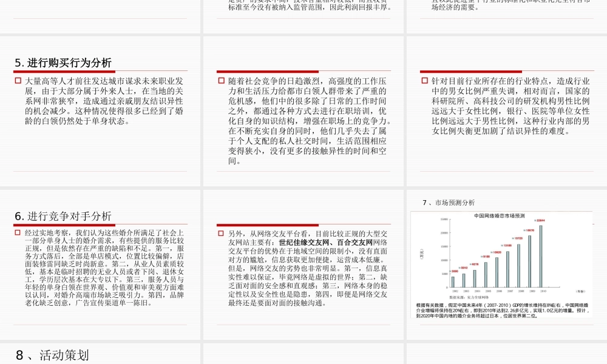The width and height of the screenshot is (607, 364).
Task: Click the heading "7、市场预测分析"
Action: tap(449, 203)
